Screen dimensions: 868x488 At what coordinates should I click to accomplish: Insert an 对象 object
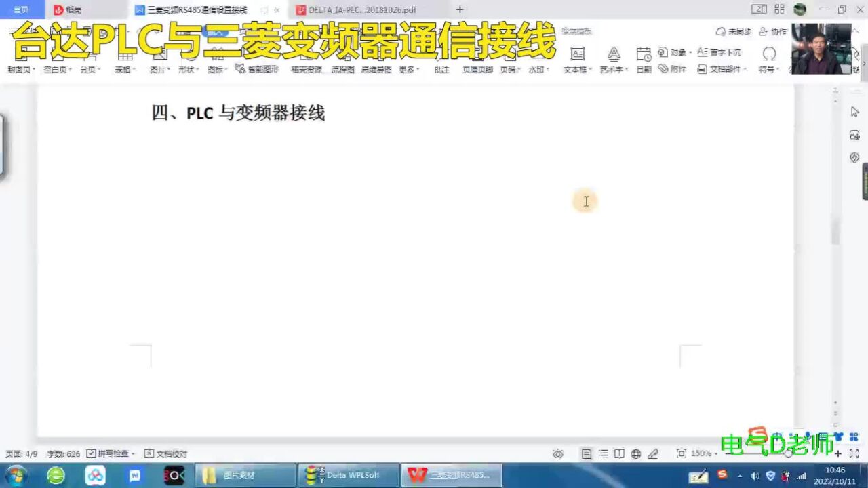point(675,52)
